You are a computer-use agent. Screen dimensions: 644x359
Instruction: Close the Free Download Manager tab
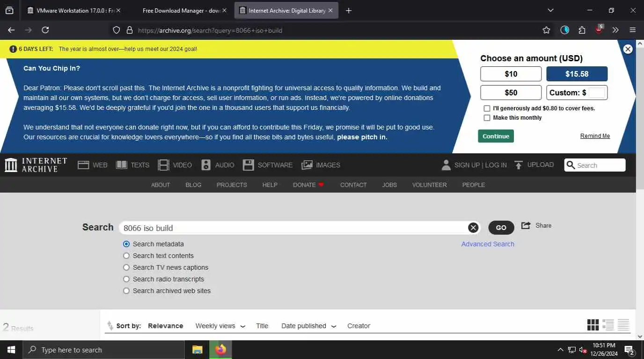tap(225, 10)
